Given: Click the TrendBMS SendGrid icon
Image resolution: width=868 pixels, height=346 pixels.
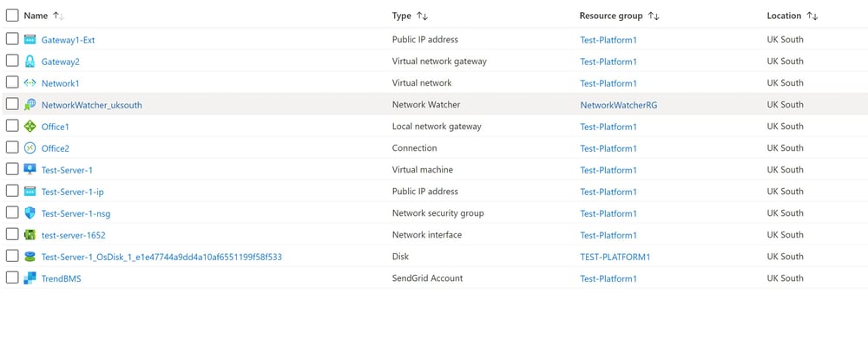Looking at the screenshot, I should coord(30,278).
